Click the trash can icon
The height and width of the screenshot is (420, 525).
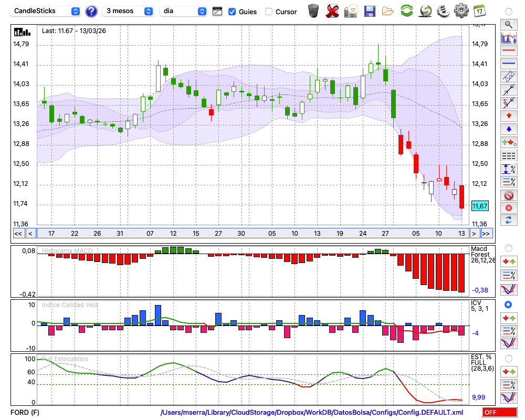coord(313,11)
